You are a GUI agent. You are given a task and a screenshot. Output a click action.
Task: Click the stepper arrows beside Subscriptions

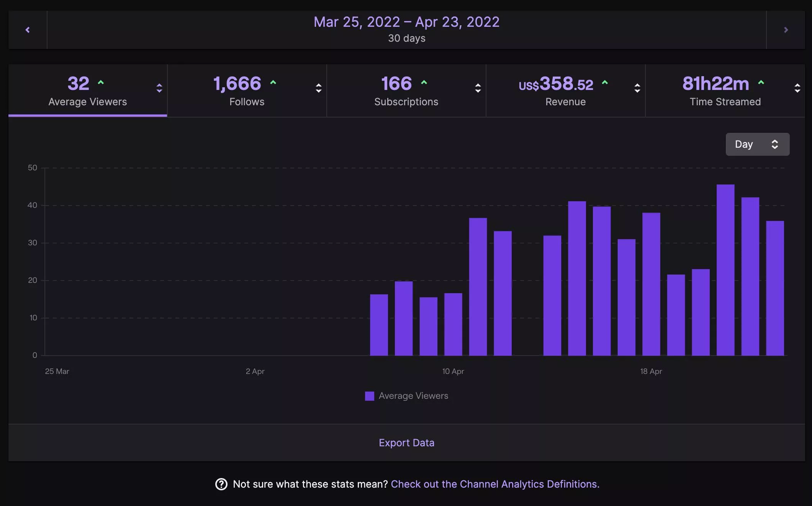tap(478, 88)
